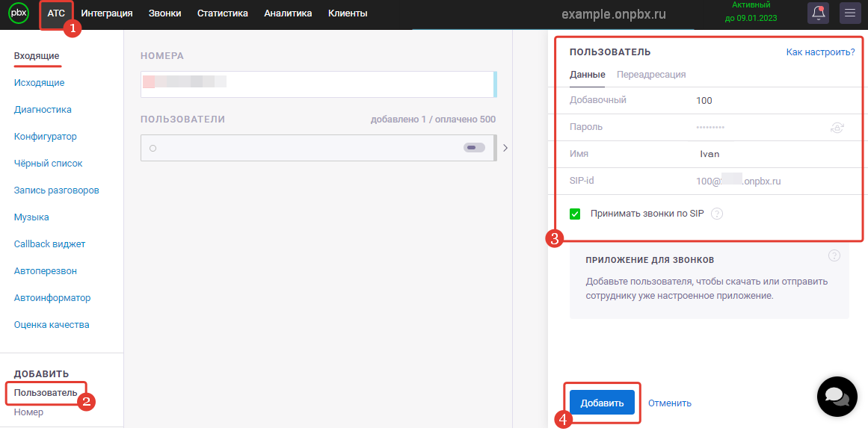Click the Пароль input field
Image resolution: width=868 pixels, height=431 pixels.
coord(718,127)
